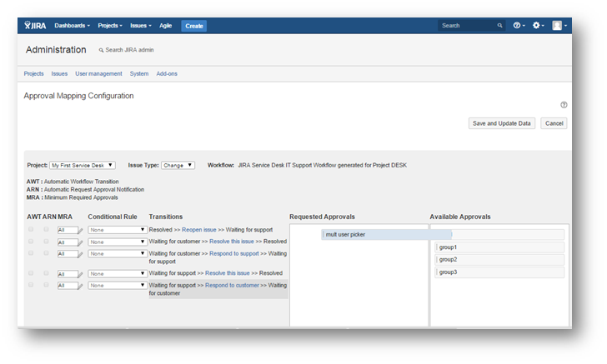Toggle AWT checkbox for Respond to customer row
607x364 pixels.
point(32,285)
